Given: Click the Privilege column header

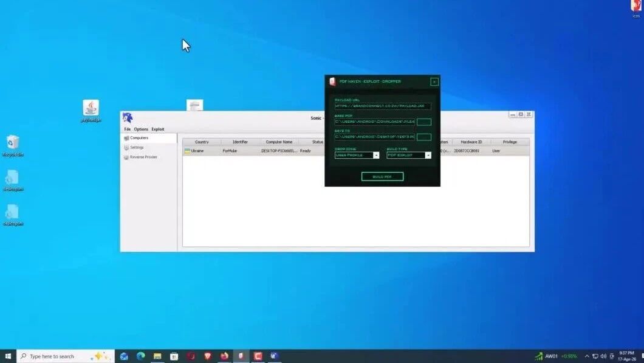Looking at the screenshot, I should (x=510, y=142).
